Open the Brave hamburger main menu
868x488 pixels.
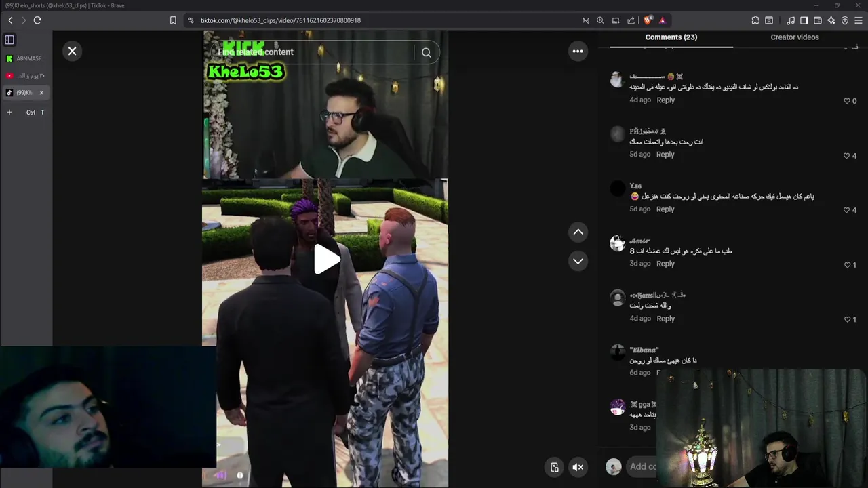tap(859, 20)
